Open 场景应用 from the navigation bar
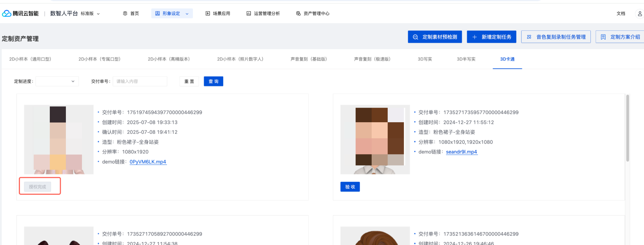 pyautogui.click(x=218, y=13)
